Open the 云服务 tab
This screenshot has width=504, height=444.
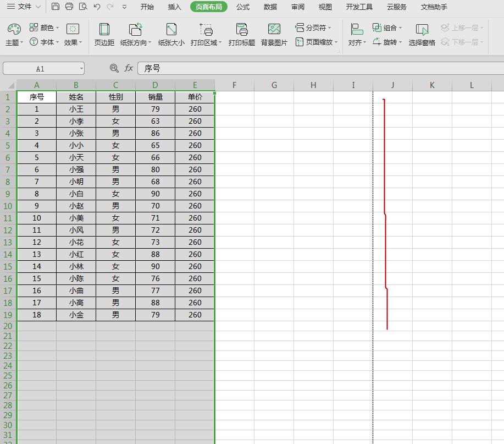397,7
